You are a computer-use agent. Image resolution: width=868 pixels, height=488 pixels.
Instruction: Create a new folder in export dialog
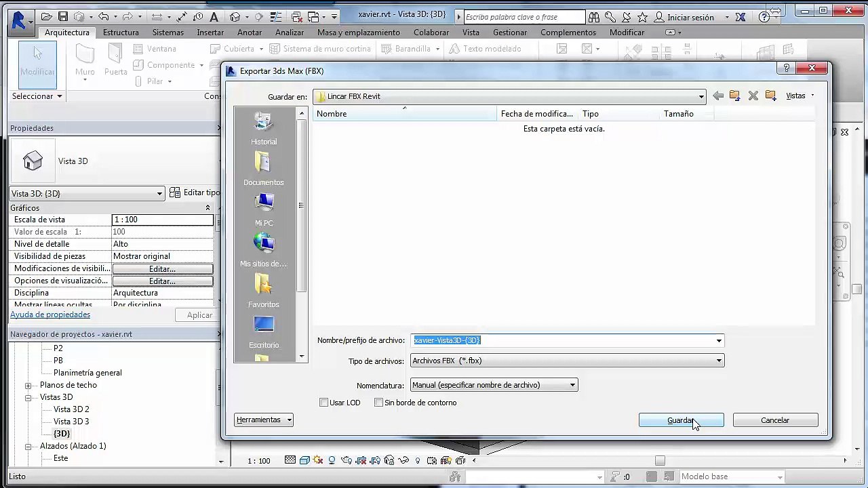pyautogui.click(x=770, y=96)
